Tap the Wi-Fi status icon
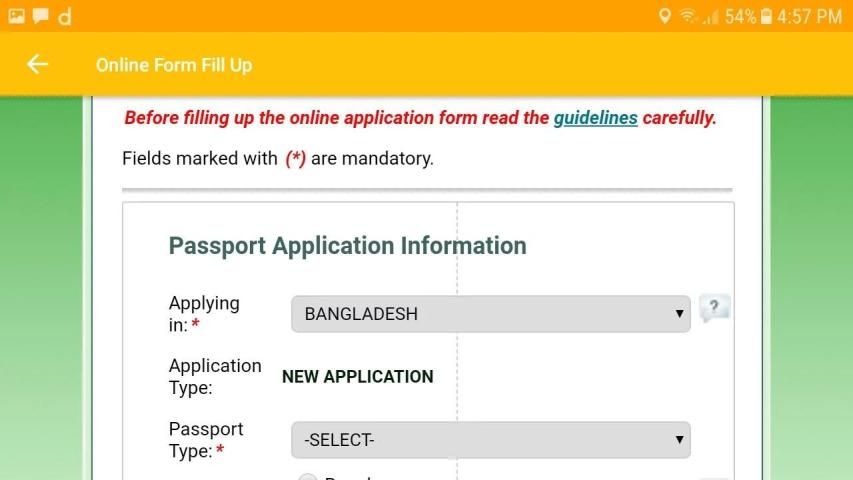This screenshot has width=853, height=480. (687, 16)
